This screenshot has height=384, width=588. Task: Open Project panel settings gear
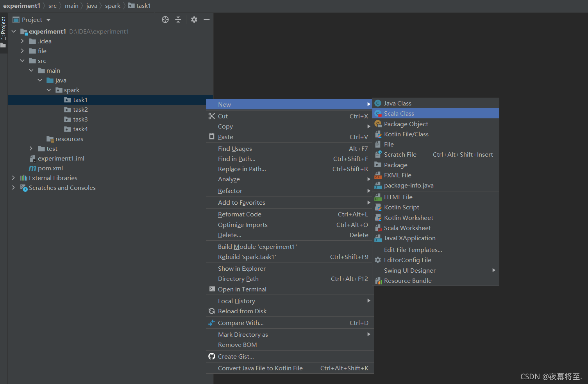pos(194,20)
